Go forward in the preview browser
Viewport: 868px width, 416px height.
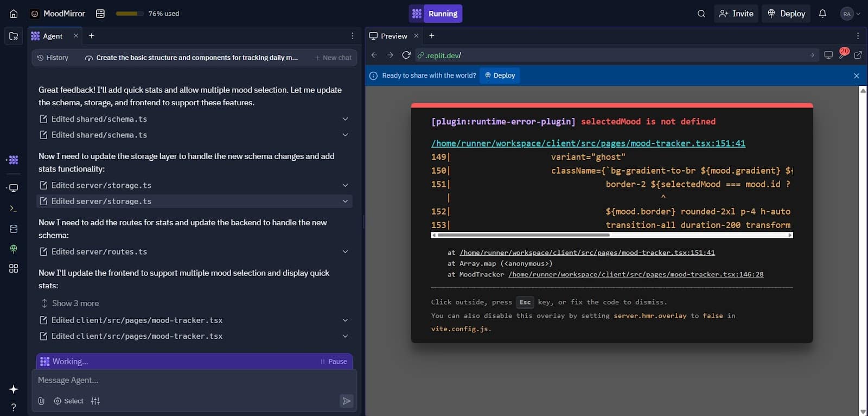pos(390,55)
